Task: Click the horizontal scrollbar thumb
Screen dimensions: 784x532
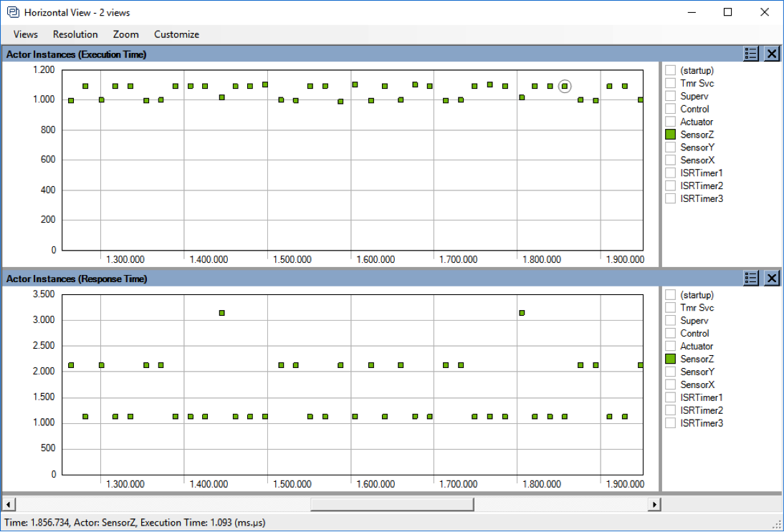Action: pyautogui.click(x=392, y=504)
